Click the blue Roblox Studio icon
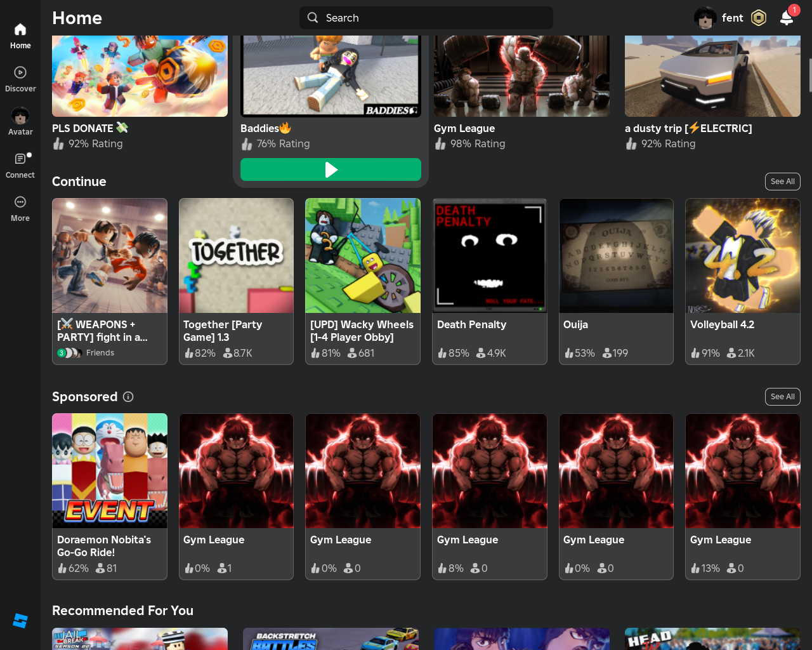 (x=20, y=621)
